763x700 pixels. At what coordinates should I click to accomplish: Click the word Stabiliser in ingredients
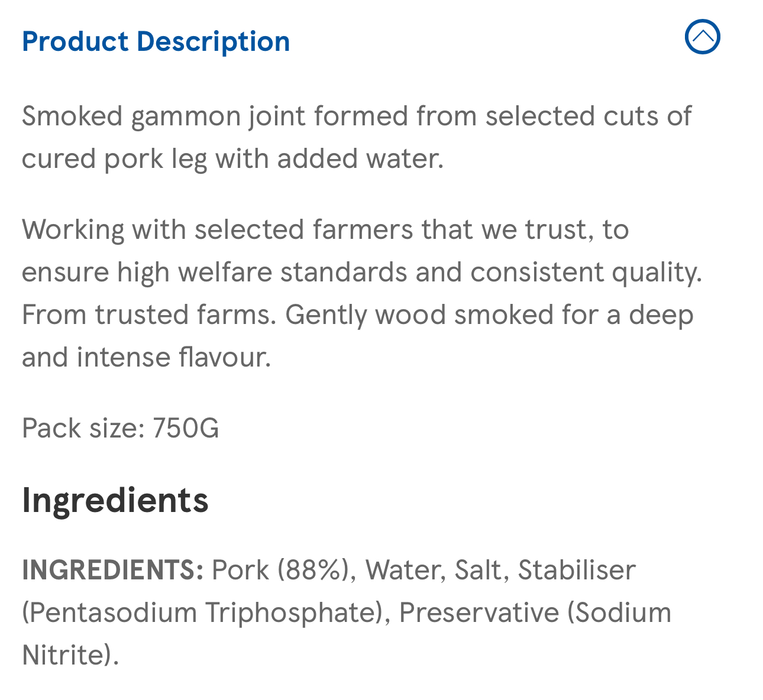click(x=577, y=570)
